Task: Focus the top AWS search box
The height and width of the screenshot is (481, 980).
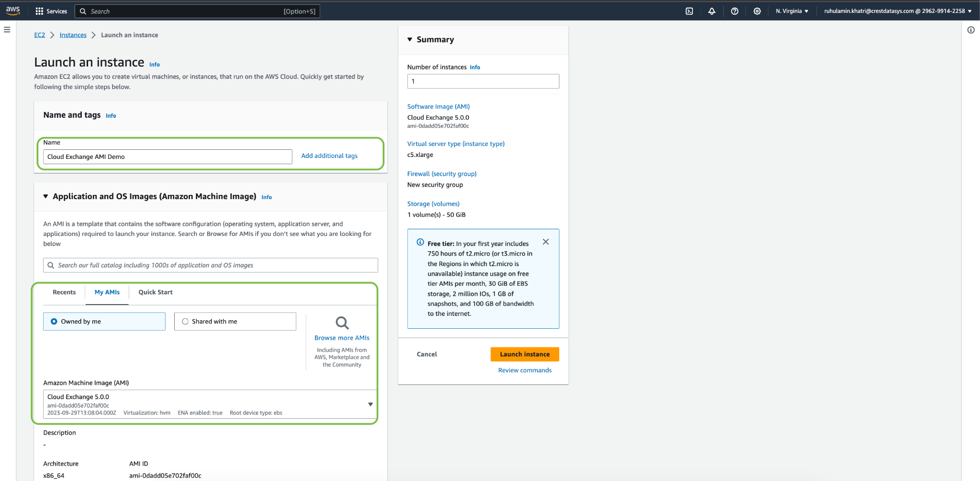Action: (197, 11)
